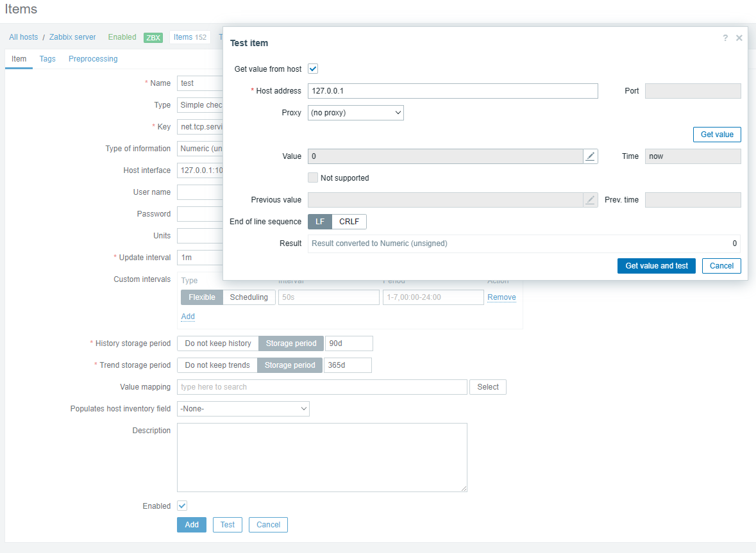
Task: Open Items 152 navigation tab
Action: [190, 37]
